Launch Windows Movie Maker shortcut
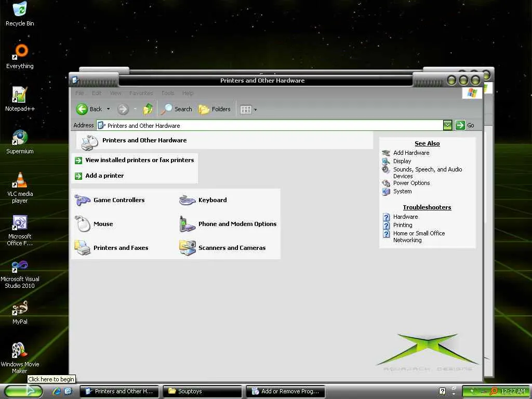Viewport: 532px width, 399px height. (20, 358)
